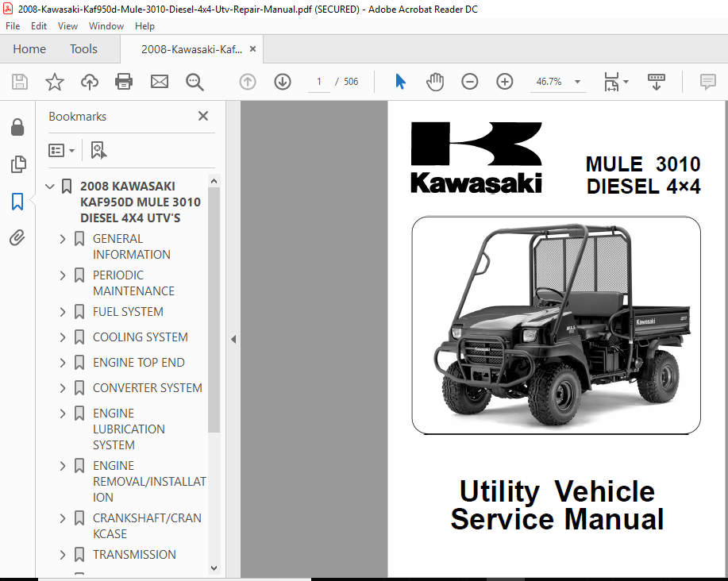Expand the Engine Removal/Installation bookmark
The height and width of the screenshot is (581, 728).
pos(63,466)
